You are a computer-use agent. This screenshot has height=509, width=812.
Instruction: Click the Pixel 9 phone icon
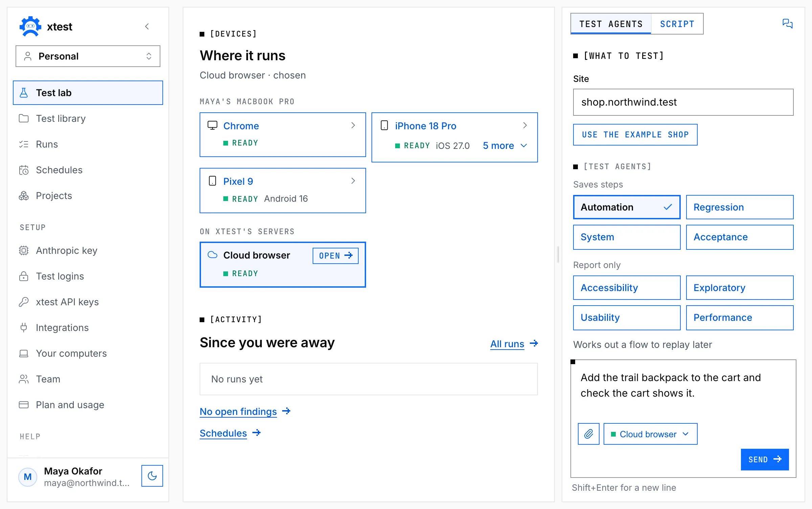click(212, 181)
